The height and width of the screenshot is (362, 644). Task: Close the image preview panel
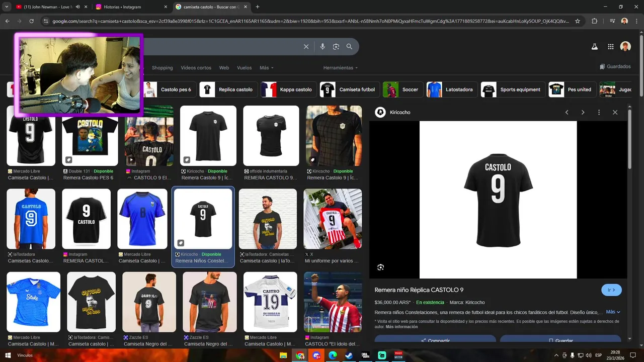(615, 112)
